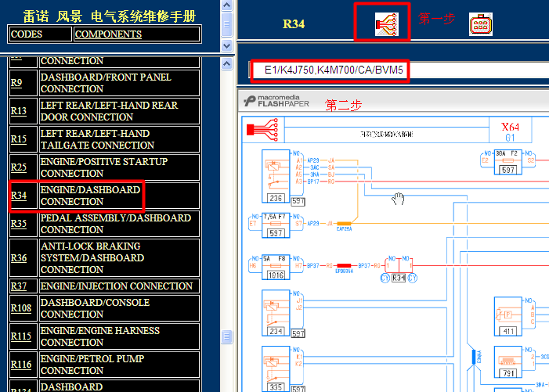This screenshot has width=549, height=392.
Task: Open the R116 code link
Action: (21, 365)
